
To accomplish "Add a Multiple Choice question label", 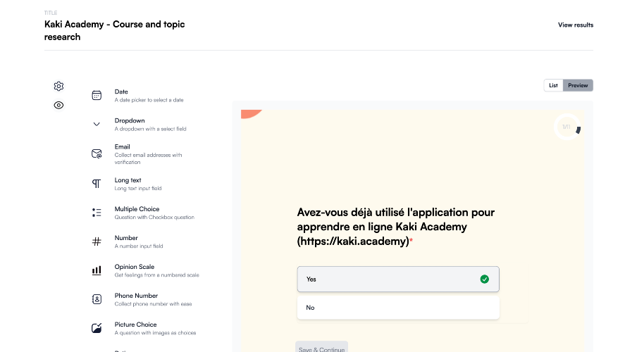I will pyautogui.click(x=137, y=209).
